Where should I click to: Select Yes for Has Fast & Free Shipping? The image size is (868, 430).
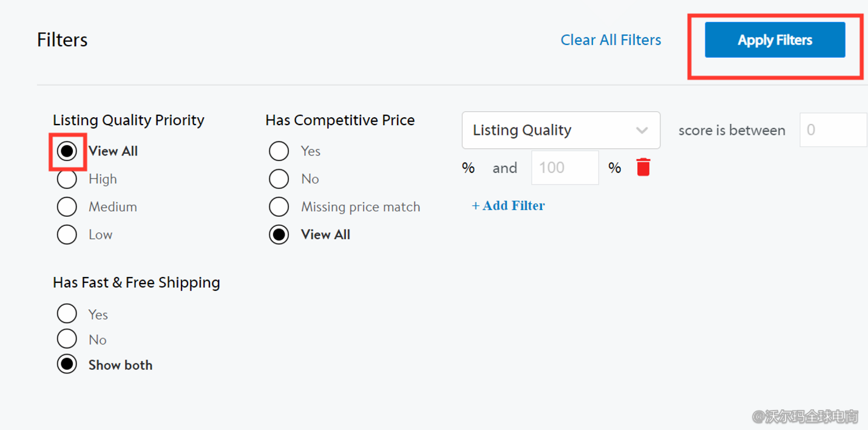pyautogui.click(x=67, y=313)
